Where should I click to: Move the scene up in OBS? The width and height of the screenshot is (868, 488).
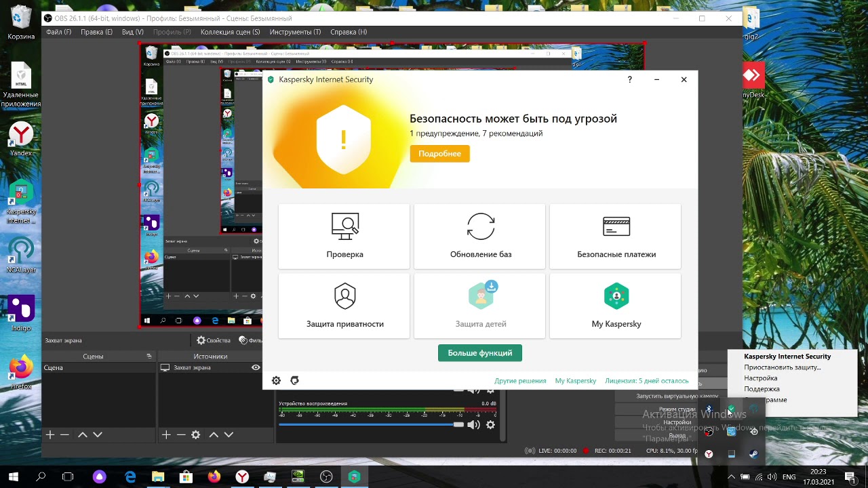[x=83, y=434]
